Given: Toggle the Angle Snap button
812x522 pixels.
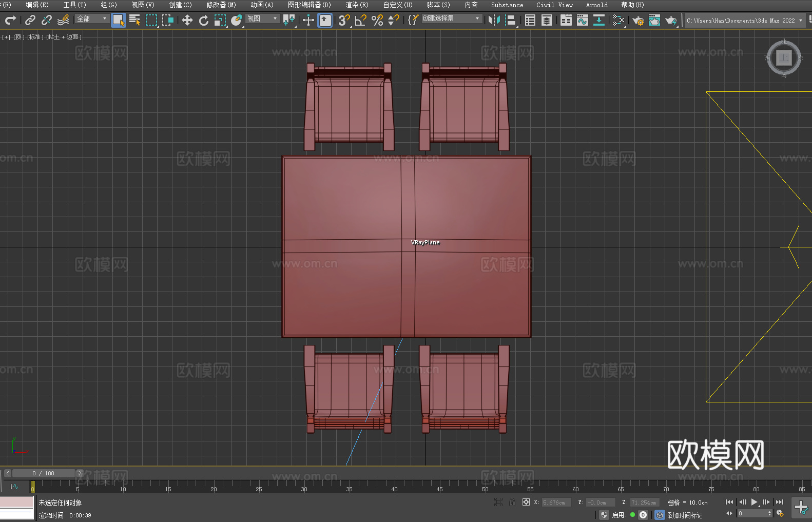Looking at the screenshot, I should [361, 20].
